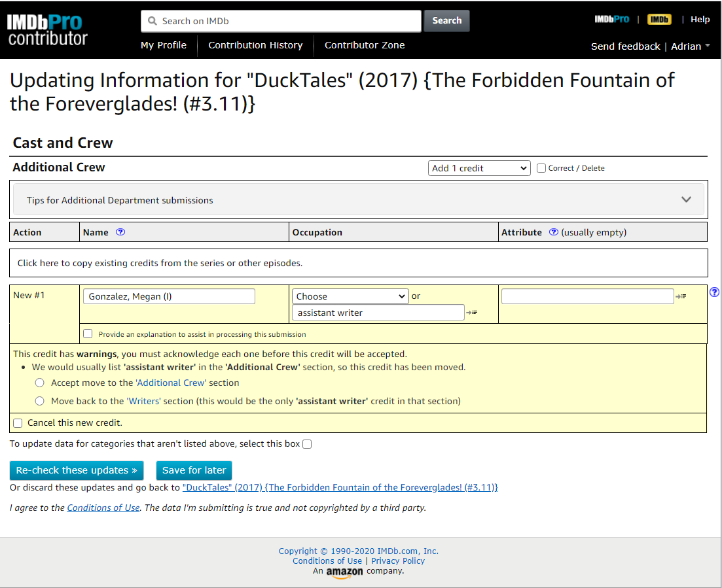Screen dimensions: 722x588
Task: Enable the Correct / Delete checkbox
Action: coord(541,168)
